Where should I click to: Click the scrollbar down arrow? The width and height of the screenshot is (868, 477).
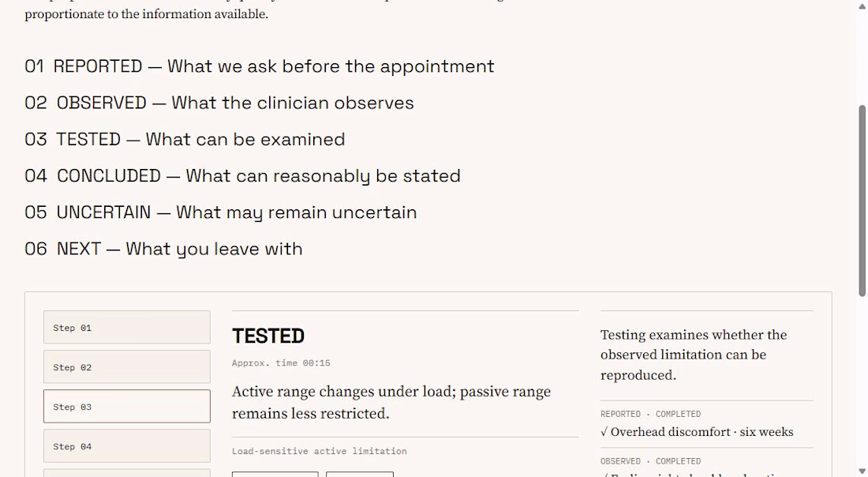click(862, 471)
